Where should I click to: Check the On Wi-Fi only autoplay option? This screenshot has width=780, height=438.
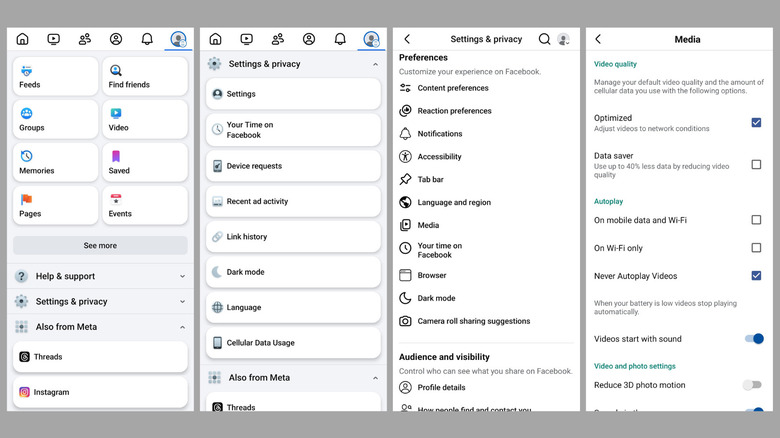pyautogui.click(x=756, y=247)
